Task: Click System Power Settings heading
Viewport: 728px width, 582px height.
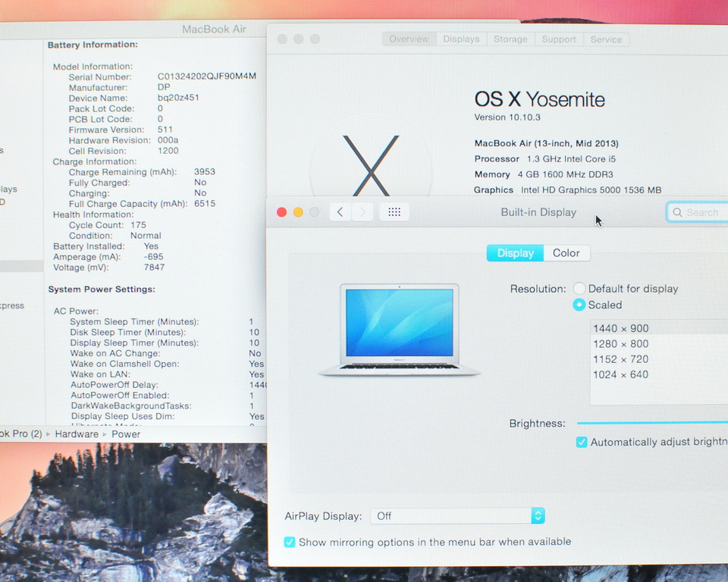Action: tap(102, 289)
